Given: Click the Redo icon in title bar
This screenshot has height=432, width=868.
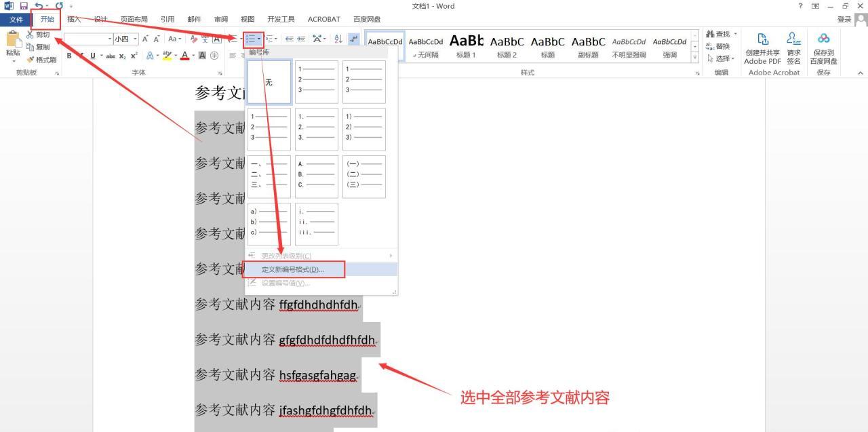Looking at the screenshot, I should (59, 6).
